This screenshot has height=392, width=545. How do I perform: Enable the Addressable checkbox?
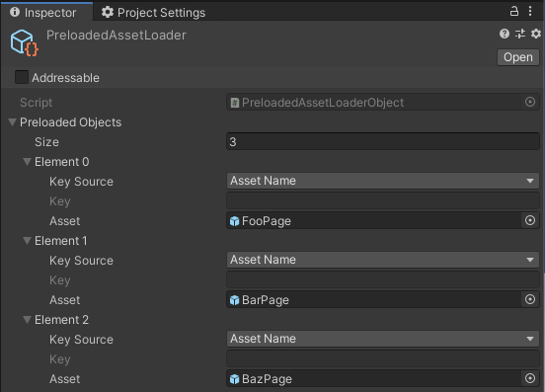coord(21,77)
